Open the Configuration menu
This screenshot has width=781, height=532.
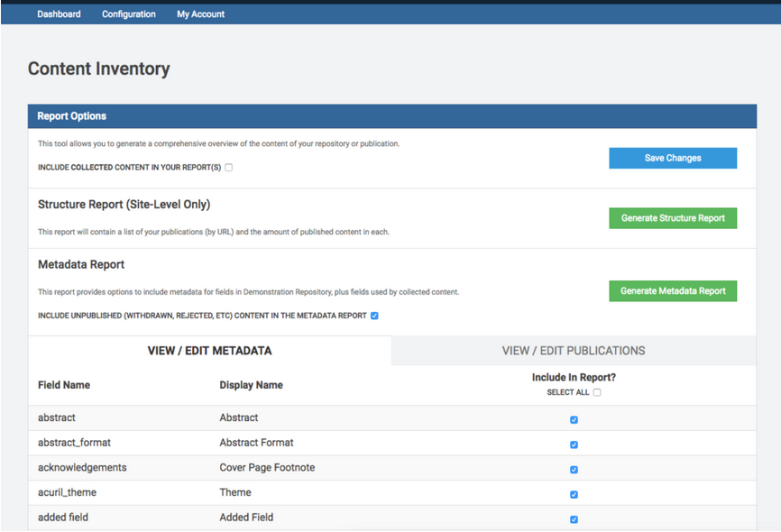click(x=128, y=14)
